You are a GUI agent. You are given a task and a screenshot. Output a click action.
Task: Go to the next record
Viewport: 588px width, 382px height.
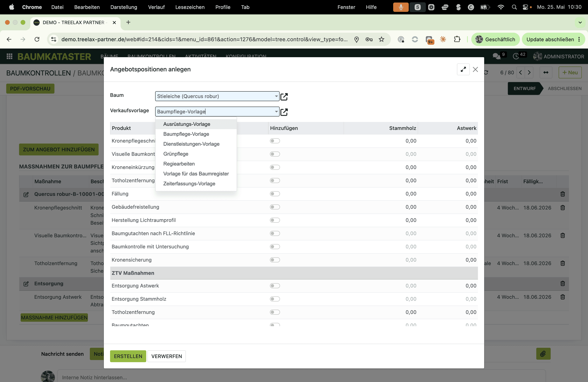[529, 72]
